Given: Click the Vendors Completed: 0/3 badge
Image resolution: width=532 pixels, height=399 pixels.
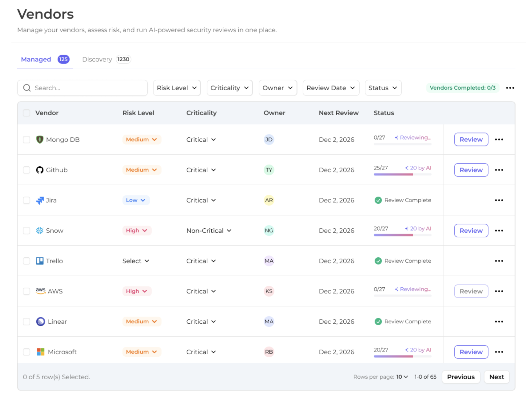Looking at the screenshot, I should (462, 88).
